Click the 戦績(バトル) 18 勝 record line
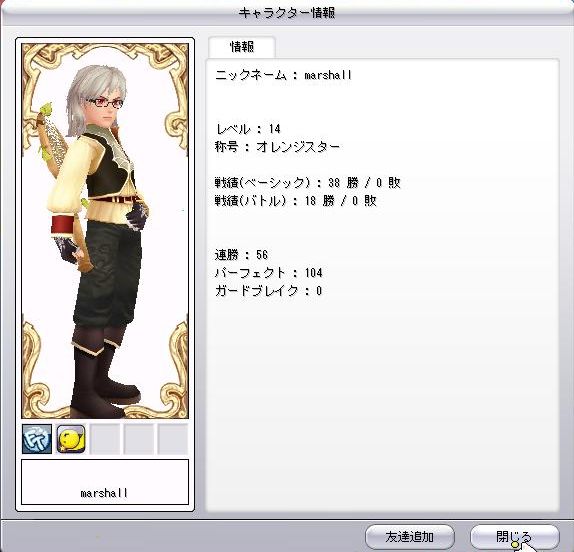 295,201
